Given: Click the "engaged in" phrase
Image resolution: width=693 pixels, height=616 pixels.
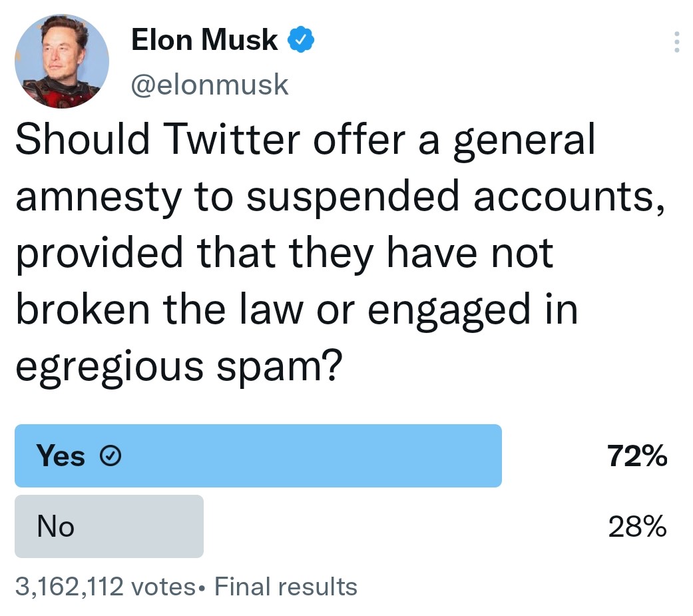Looking at the screenshot, I should tap(473, 310).
